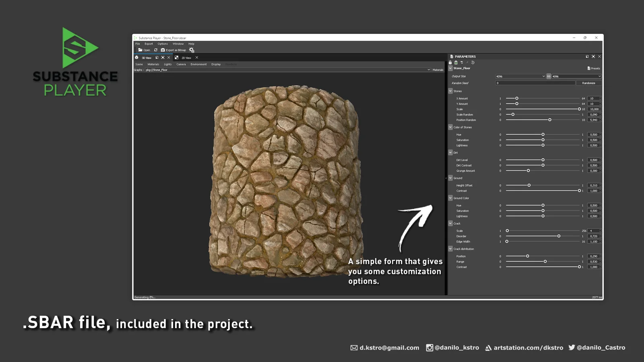Select the 3D View cube icon
This screenshot has width=644, height=362.
click(136, 58)
